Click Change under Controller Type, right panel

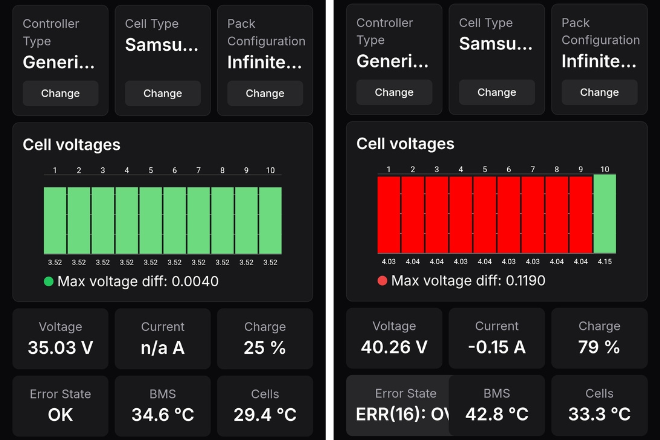click(x=394, y=92)
